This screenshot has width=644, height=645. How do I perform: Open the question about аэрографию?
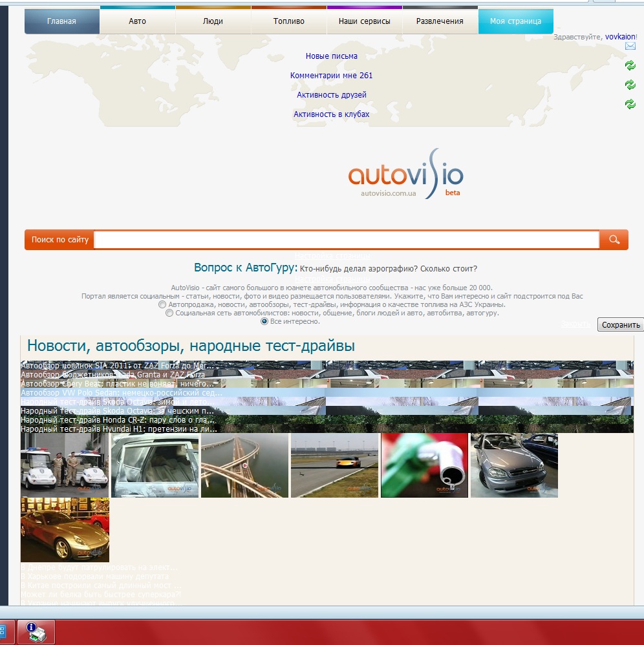tap(389, 269)
